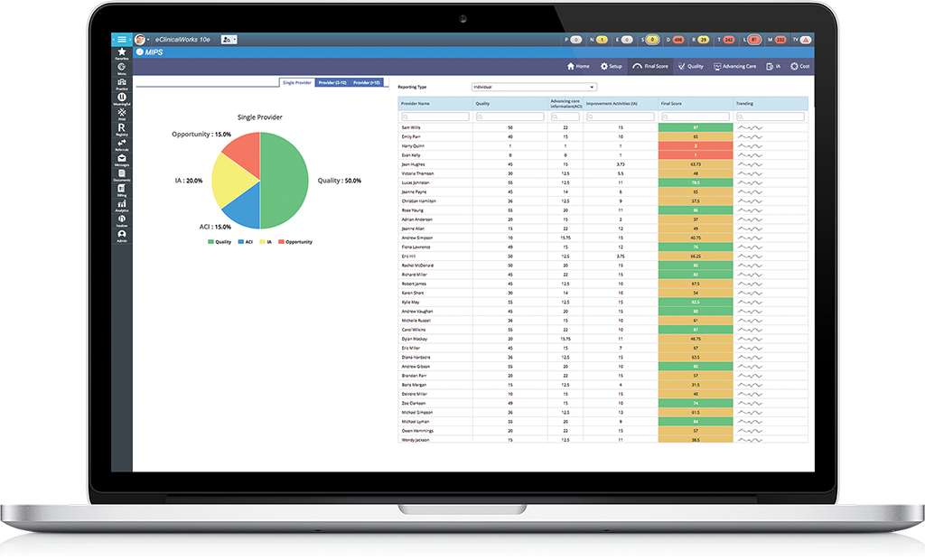925x560 pixels.
Task: Switch to the Provider (2-10) tab
Action: pos(332,82)
